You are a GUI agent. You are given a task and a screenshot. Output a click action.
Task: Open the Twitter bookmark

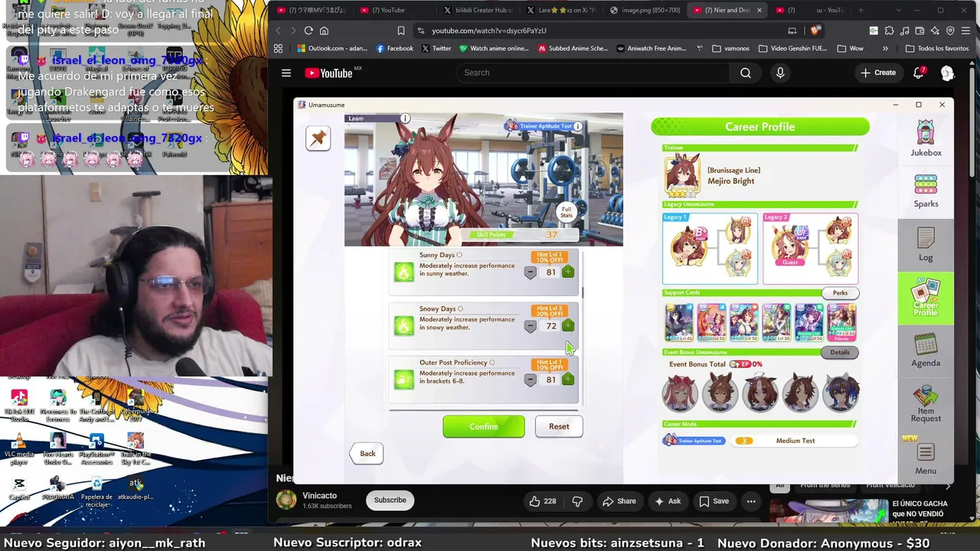[x=436, y=48]
